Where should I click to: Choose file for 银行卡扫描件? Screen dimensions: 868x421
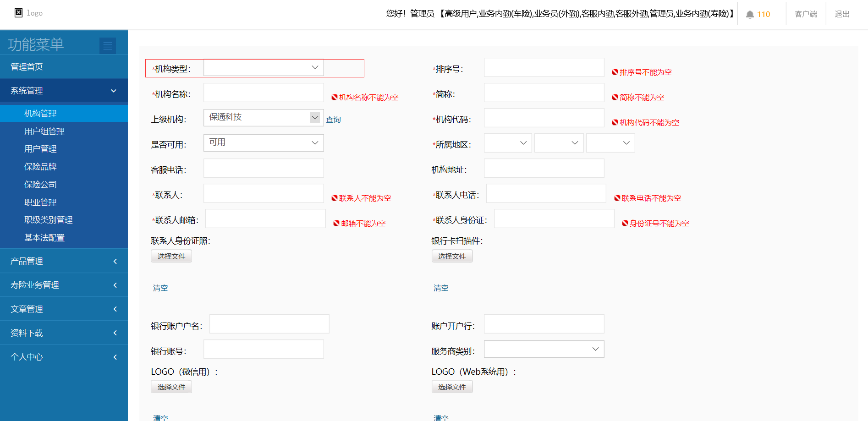(x=452, y=256)
